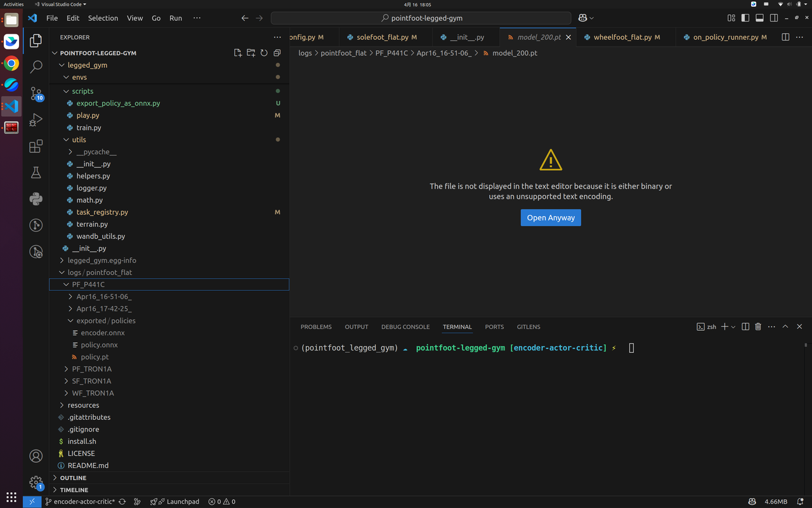The image size is (812, 508).
Task: Open a new terminal with plus icon
Action: 724,326
